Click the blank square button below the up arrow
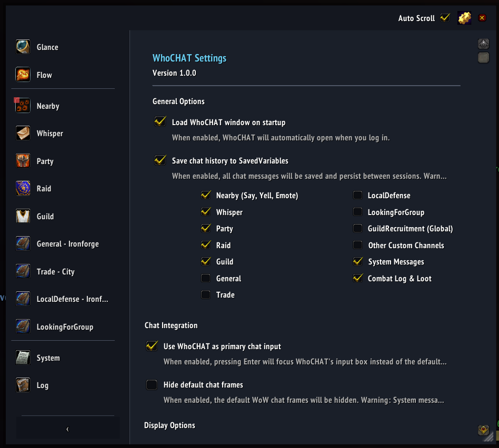The height and width of the screenshot is (448, 499). tap(483, 58)
